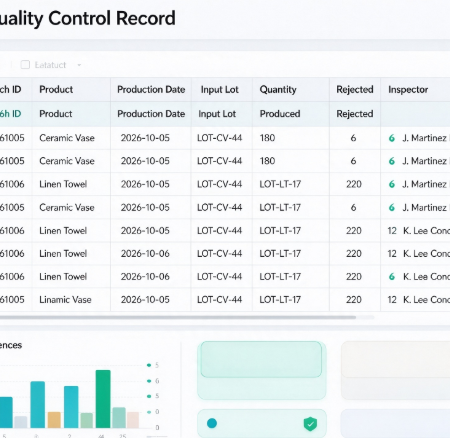
Task: Sort by the Quantity column header
Action: click(x=278, y=89)
